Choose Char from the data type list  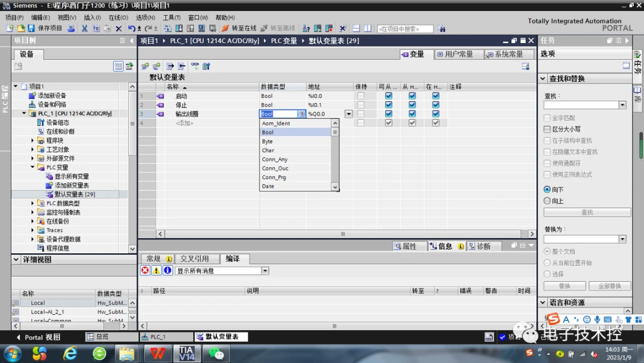296,150
